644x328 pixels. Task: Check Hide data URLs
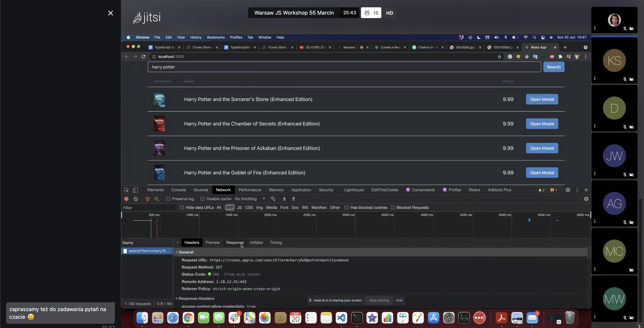point(182,208)
